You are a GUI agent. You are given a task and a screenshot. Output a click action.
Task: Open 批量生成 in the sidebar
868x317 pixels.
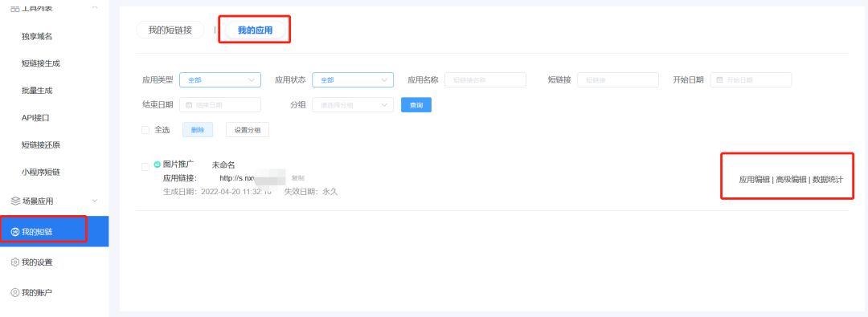[37, 91]
